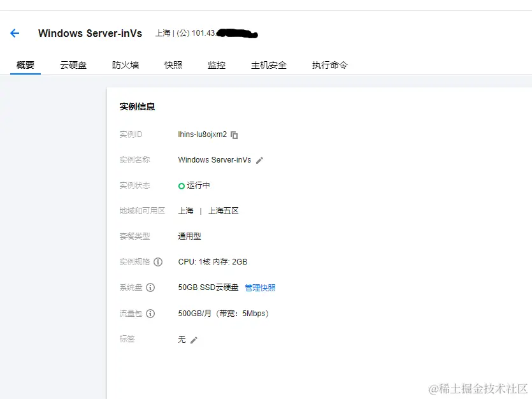Screen dimensions: 532x399
Task: Select the 概要 tab
Action: point(25,64)
